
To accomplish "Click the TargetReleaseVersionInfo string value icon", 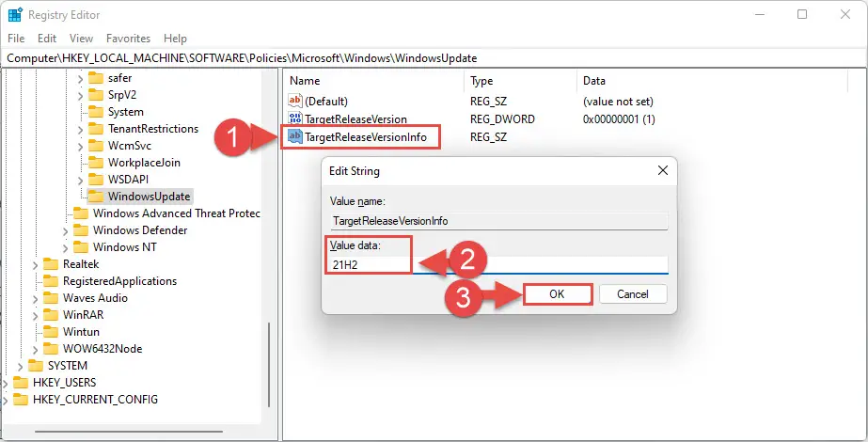I will (x=295, y=135).
